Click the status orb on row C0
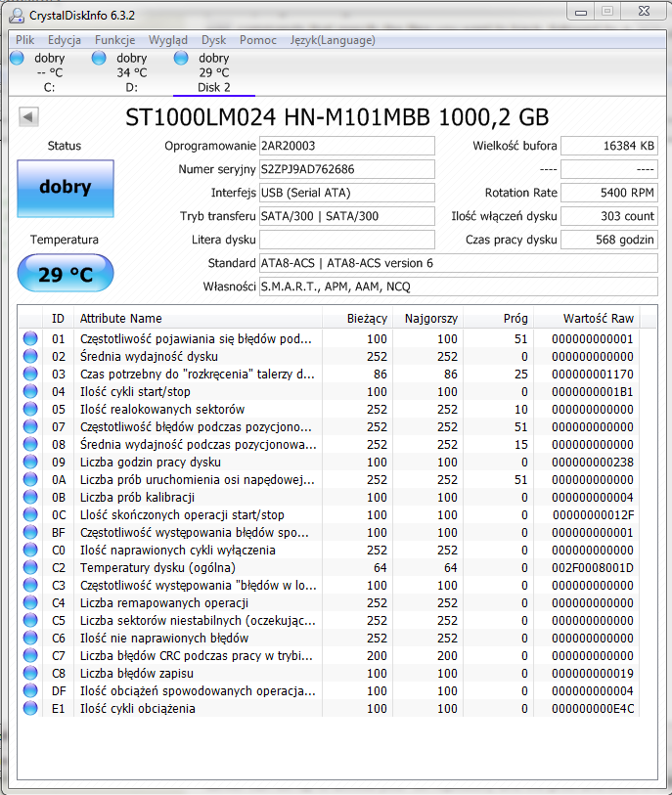 tap(30, 550)
